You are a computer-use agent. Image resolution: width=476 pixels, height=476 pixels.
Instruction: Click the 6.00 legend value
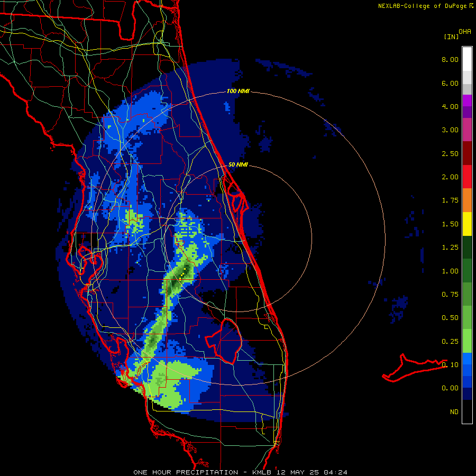click(450, 83)
